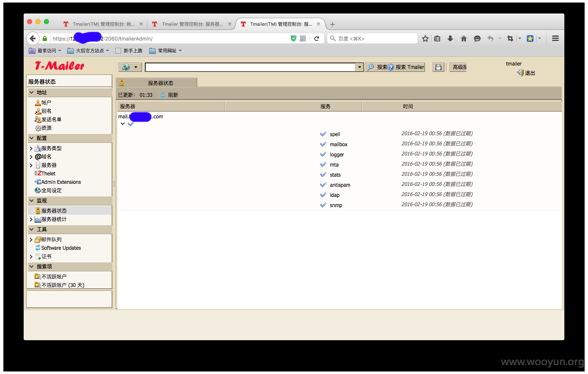The width and height of the screenshot is (588, 374).
Task: Open 资源 (Resources) in the sidebar
Action: (x=43, y=128)
